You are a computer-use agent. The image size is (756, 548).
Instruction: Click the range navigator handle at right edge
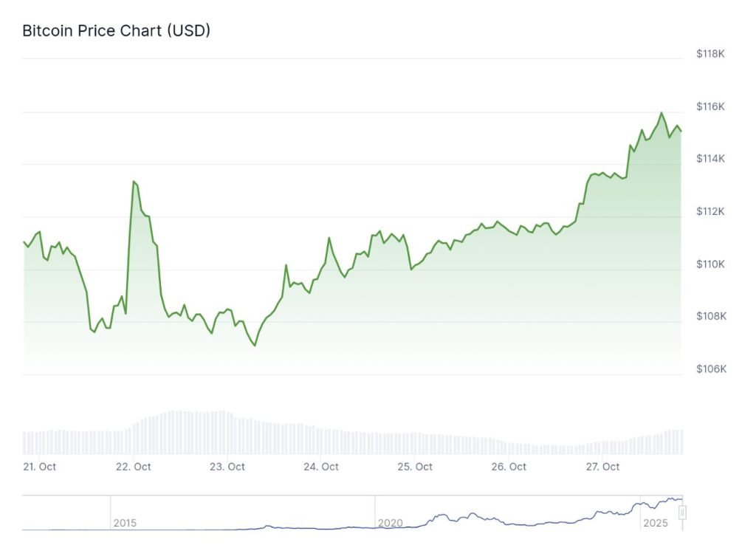tap(683, 511)
